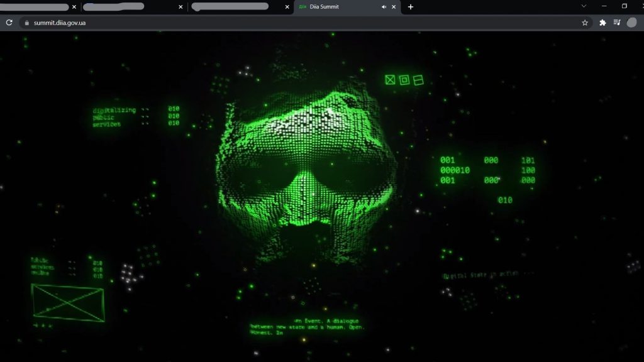The image size is (644, 362).
Task: Open the browser profile avatar
Action: click(x=631, y=23)
